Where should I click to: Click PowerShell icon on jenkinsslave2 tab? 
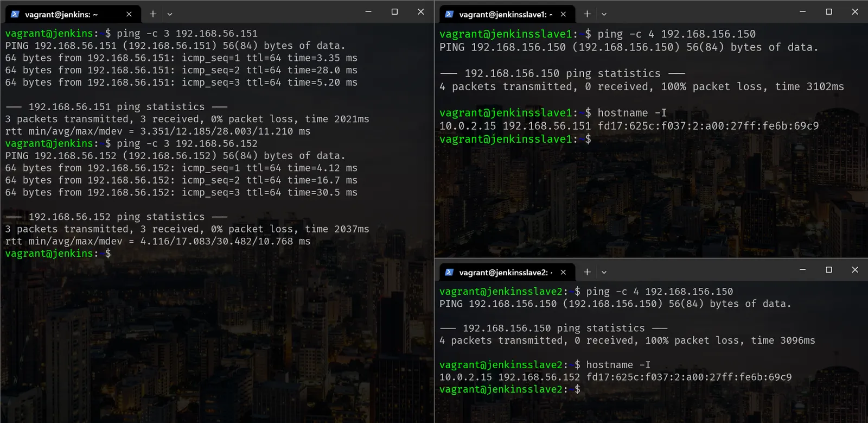point(449,272)
